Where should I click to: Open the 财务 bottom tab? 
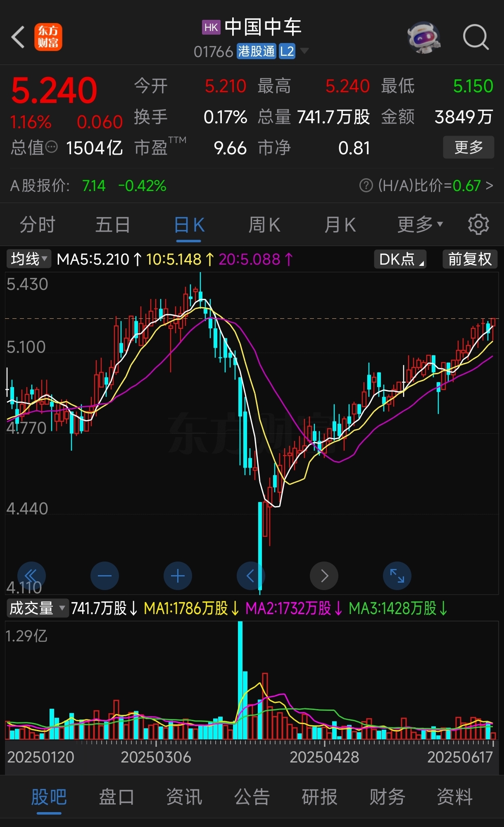tap(388, 797)
